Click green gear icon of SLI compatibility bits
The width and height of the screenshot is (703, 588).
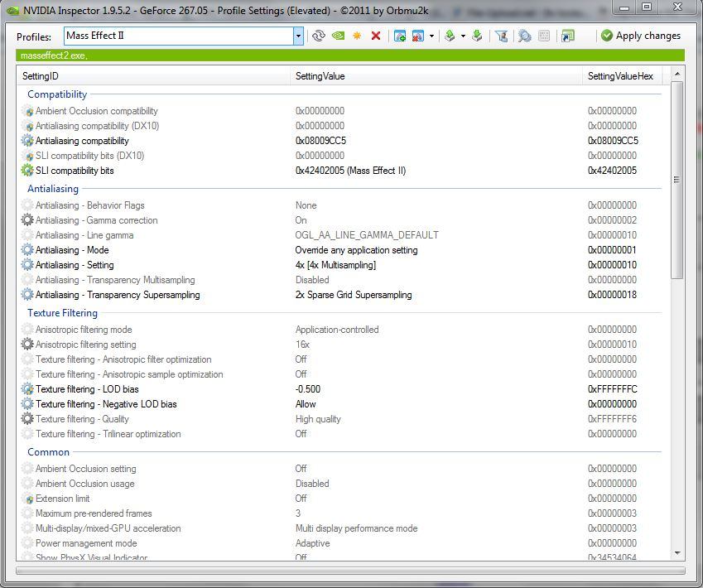[x=27, y=171]
